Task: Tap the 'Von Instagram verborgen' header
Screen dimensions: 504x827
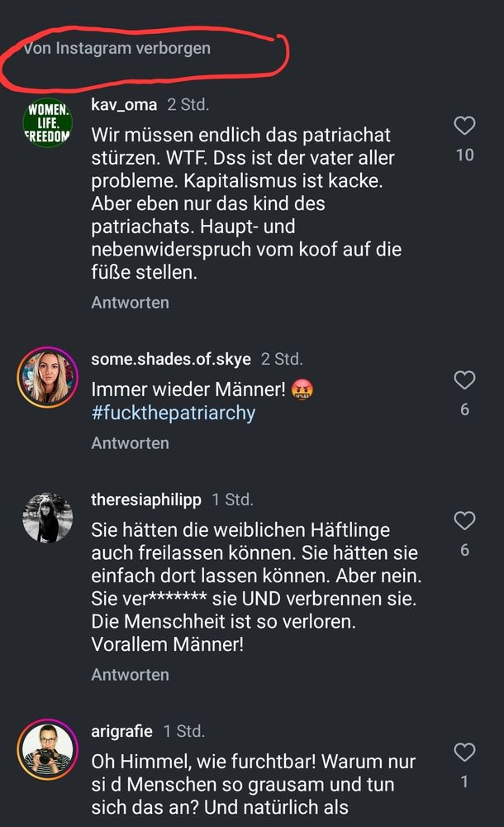Action: [117, 48]
